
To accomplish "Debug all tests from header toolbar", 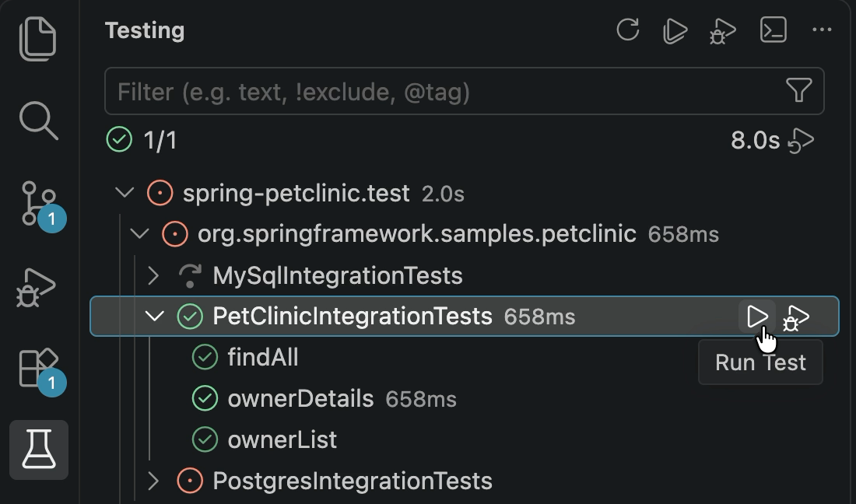I will tap(722, 31).
